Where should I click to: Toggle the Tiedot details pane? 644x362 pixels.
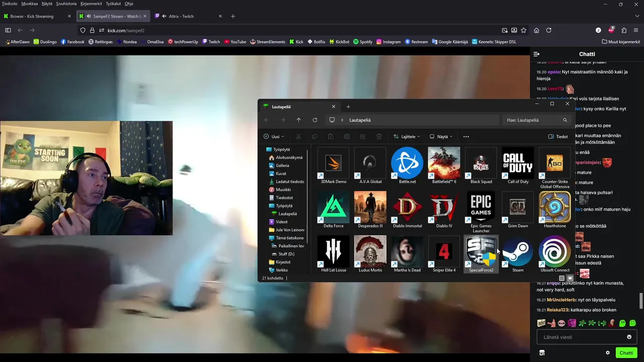[x=558, y=136]
